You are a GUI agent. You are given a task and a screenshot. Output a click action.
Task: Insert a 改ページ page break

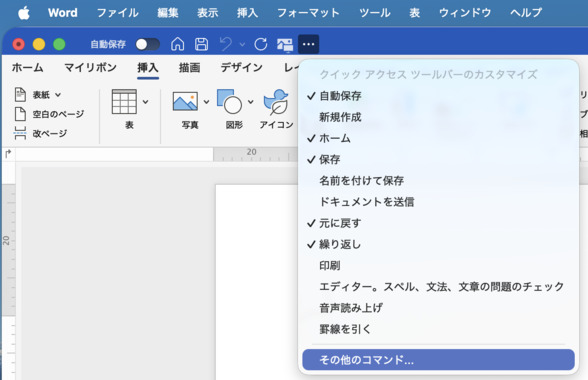point(40,133)
